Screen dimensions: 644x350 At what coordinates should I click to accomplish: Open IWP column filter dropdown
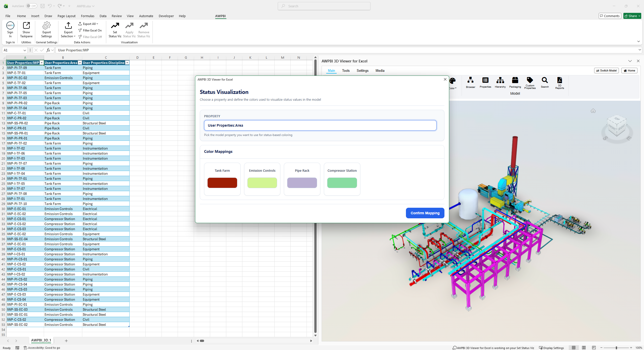tap(42, 63)
